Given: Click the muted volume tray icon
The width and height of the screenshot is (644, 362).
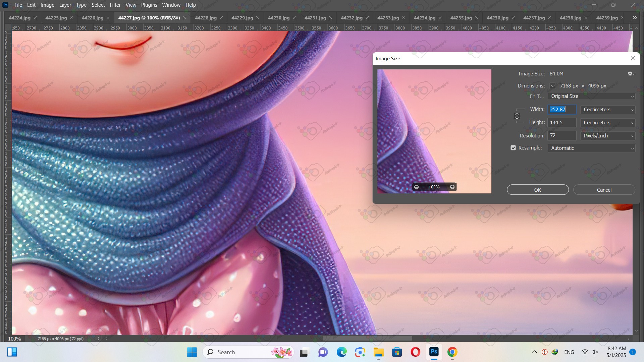Looking at the screenshot, I should coord(595,352).
